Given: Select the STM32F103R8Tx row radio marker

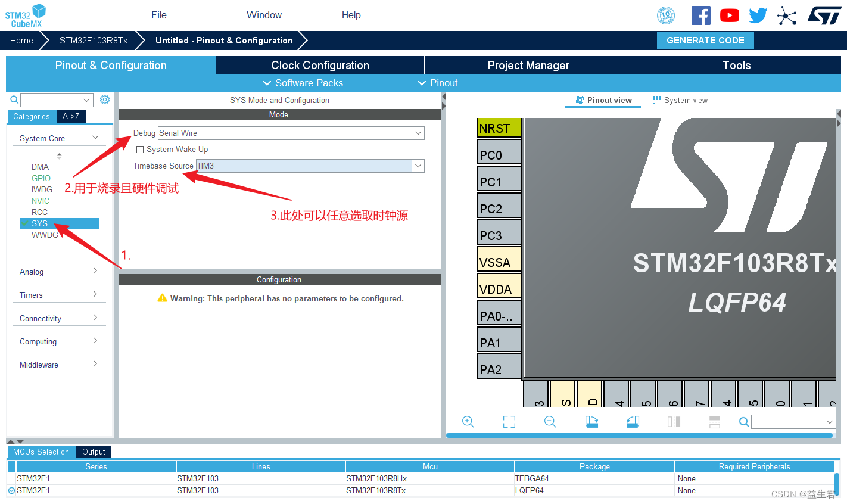Looking at the screenshot, I should point(11,491).
